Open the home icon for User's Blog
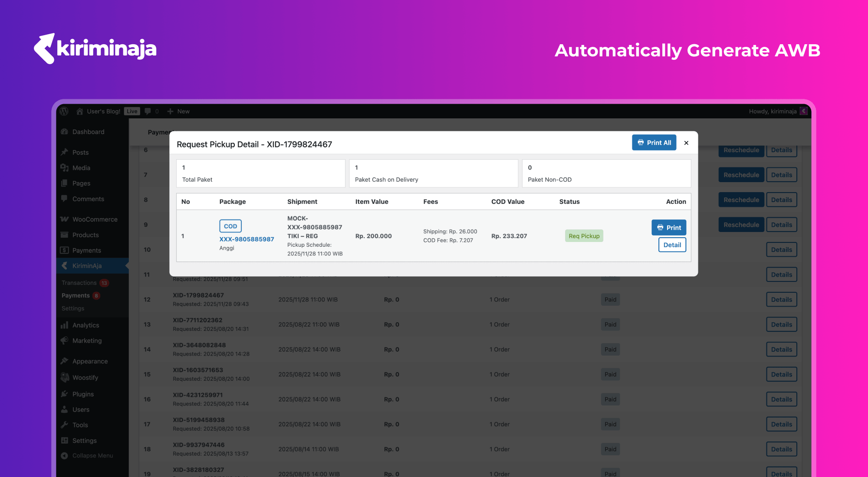The height and width of the screenshot is (477, 868). click(80, 111)
